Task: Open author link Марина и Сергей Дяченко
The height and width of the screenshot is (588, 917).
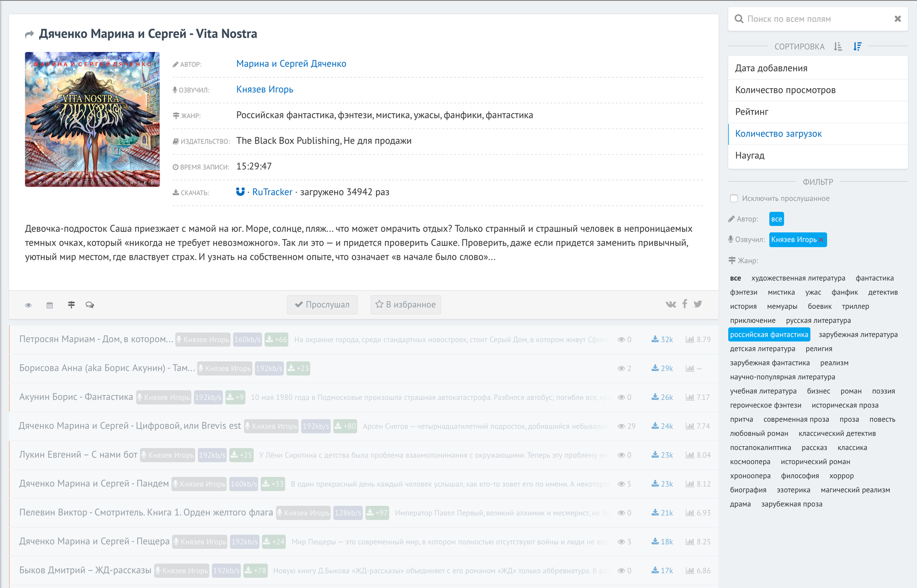Action: (291, 63)
